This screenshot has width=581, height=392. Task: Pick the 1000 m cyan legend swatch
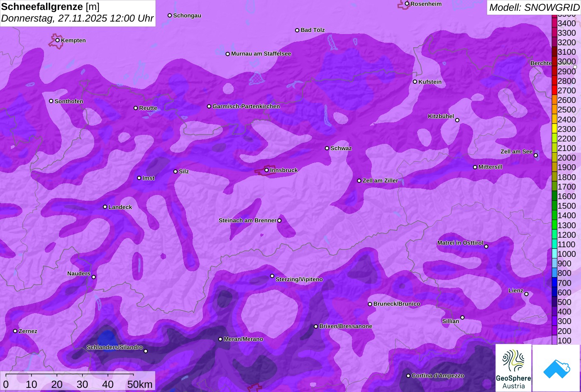tap(554, 254)
